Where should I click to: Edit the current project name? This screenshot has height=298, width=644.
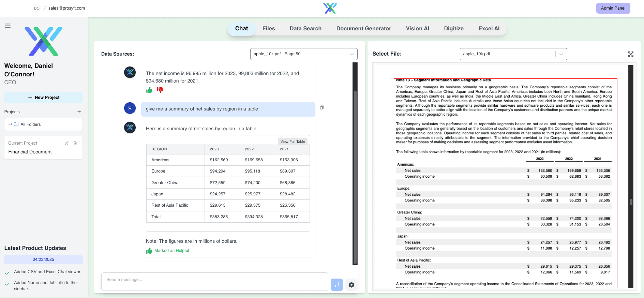pos(66,143)
